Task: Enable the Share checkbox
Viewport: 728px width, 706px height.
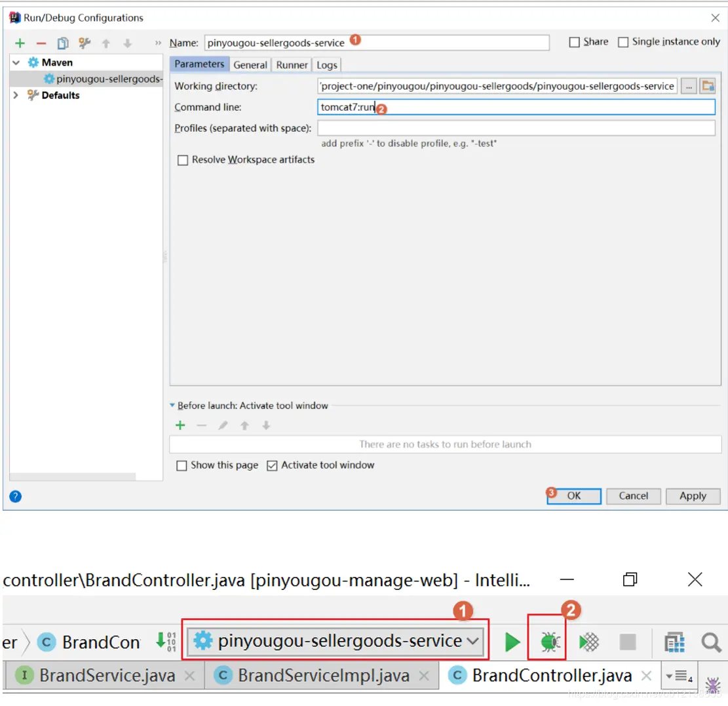Action: [574, 42]
